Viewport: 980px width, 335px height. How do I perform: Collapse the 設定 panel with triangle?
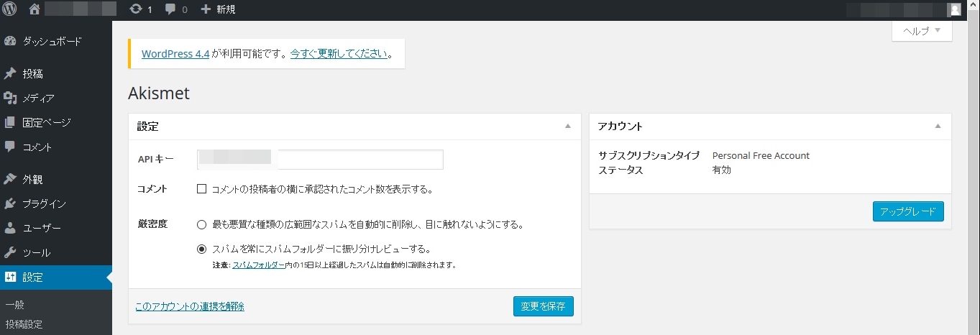pos(568,126)
